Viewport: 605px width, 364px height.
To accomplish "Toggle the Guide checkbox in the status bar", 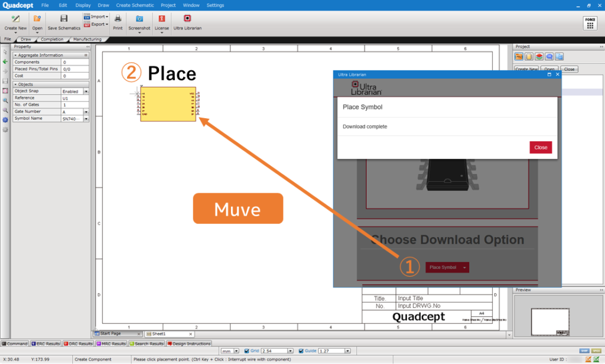I will (x=300, y=350).
